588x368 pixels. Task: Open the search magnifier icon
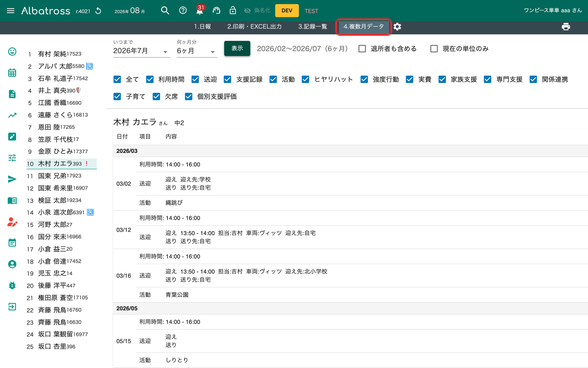click(165, 11)
